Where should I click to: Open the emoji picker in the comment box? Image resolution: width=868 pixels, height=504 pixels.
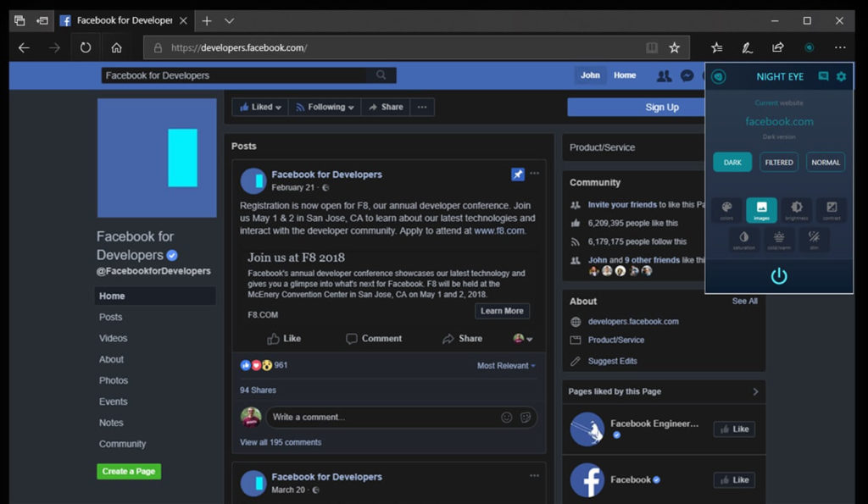point(505,417)
